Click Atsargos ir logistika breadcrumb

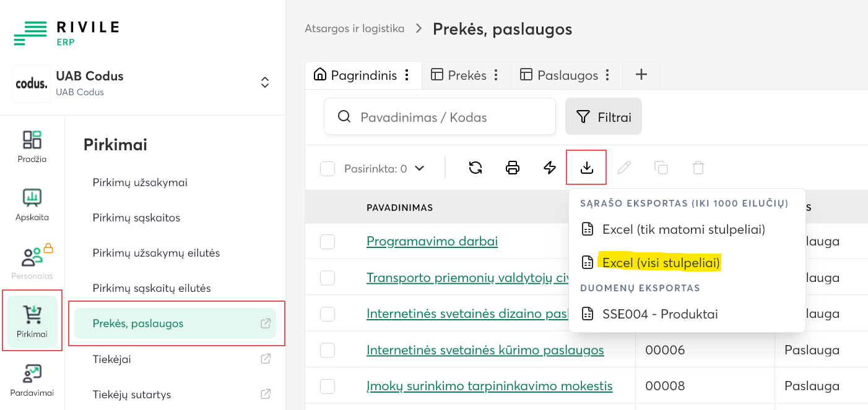click(x=354, y=28)
